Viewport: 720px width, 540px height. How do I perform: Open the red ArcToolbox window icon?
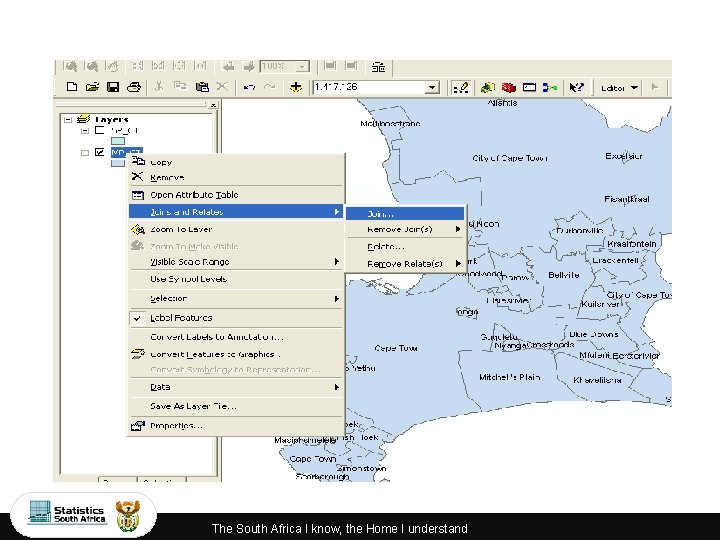click(x=508, y=87)
